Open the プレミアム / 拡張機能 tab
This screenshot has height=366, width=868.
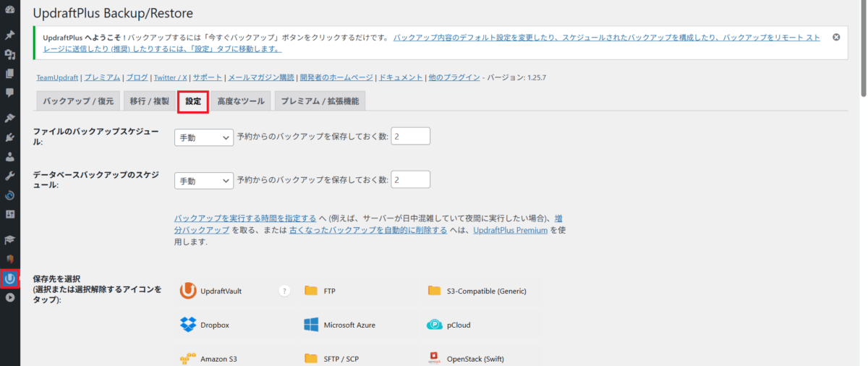(319, 101)
